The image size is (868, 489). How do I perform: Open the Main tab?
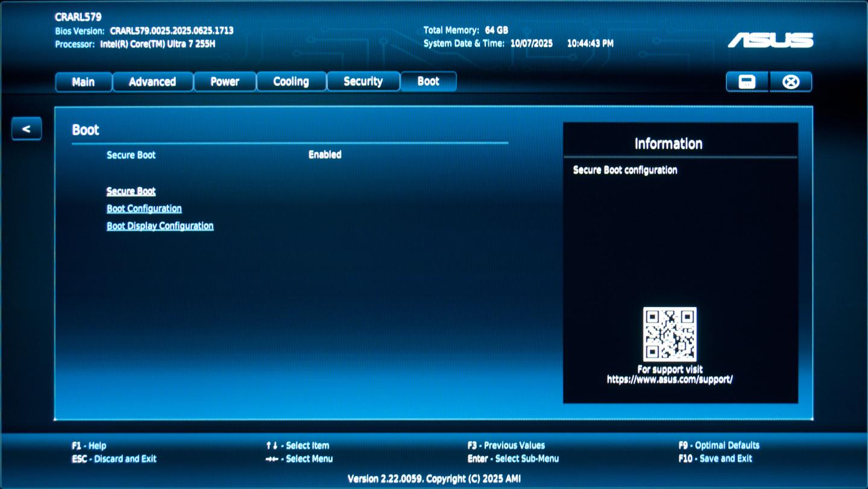(83, 82)
